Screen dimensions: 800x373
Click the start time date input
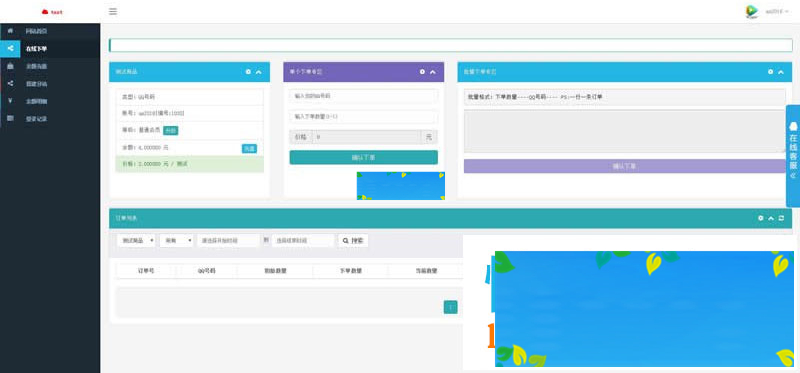point(228,240)
